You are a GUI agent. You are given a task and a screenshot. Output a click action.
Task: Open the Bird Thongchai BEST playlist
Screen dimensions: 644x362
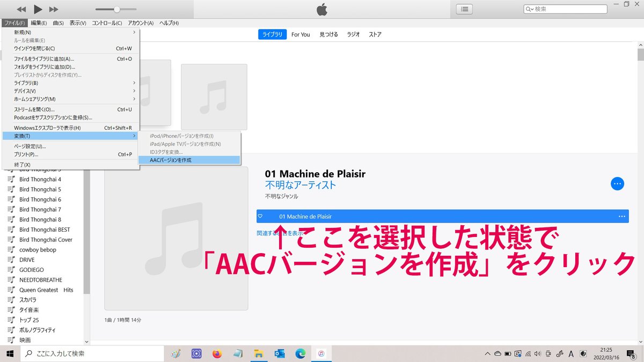pos(45,230)
